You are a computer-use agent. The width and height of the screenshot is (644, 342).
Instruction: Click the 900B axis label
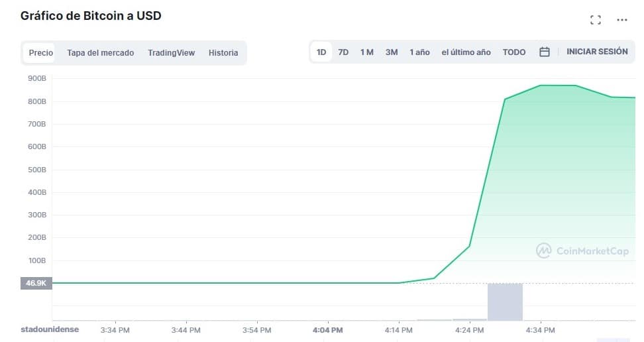pyautogui.click(x=37, y=78)
